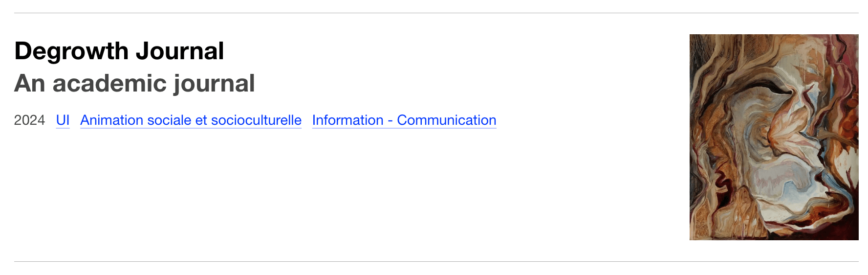The width and height of the screenshot is (868, 275).
Task: Open the UI tag link
Action: coord(63,120)
